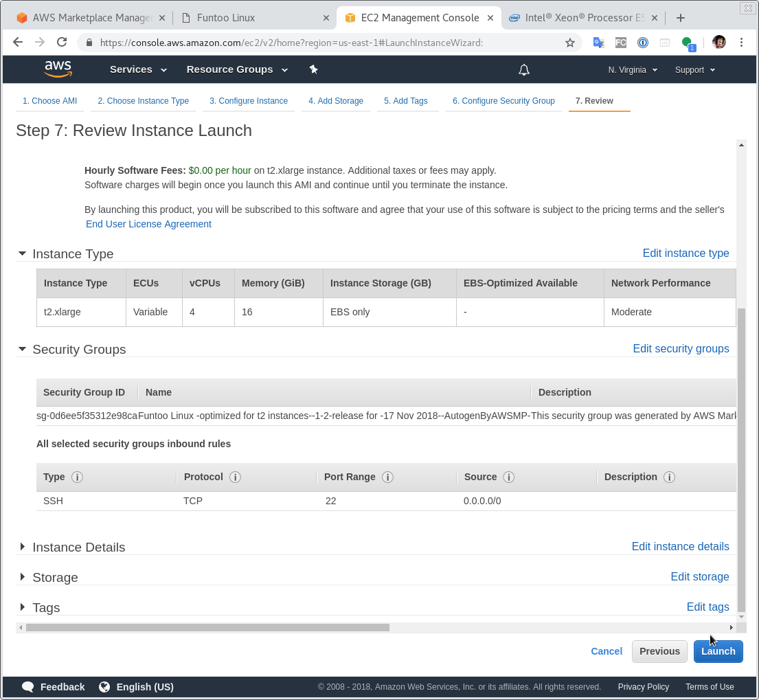This screenshot has height=700, width=759.
Task: Go to step 4 Add Storage
Action: (x=336, y=101)
